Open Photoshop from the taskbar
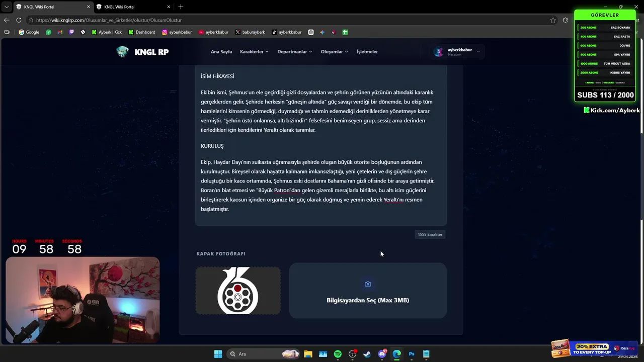The width and height of the screenshot is (644, 362). coord(412,354)
